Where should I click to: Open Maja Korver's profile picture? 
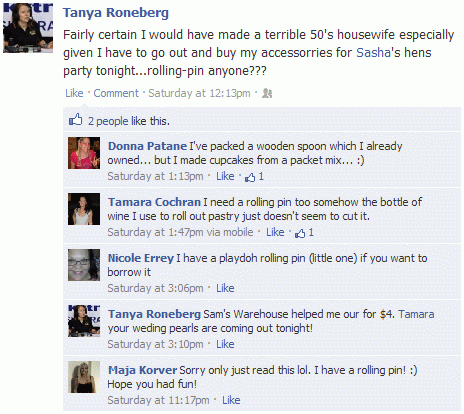point(84,377)
